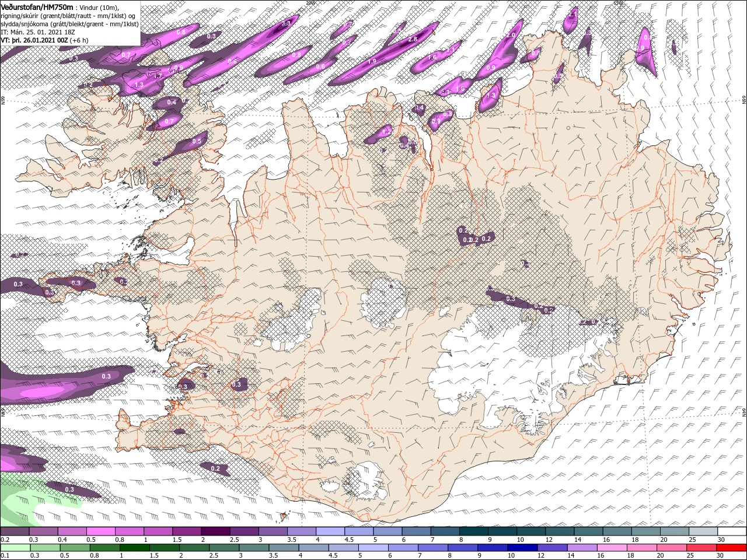Choose the white upper legend swatch labeled 30
747x560 pixels.
coord(731,531)
